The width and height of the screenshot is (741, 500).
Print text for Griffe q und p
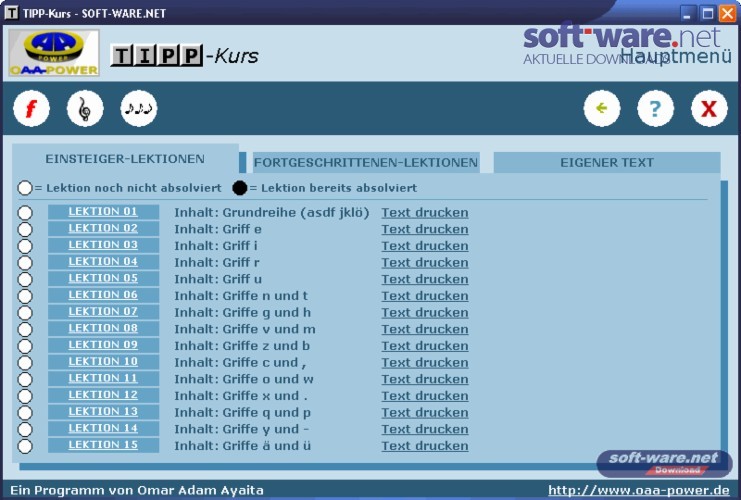[425, 413]
